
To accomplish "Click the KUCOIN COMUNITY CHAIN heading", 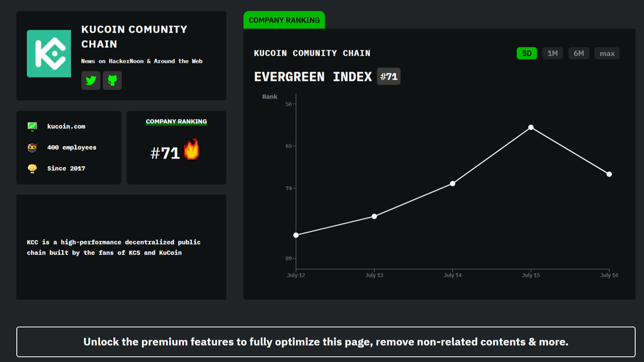I will [x=134, y=37].
